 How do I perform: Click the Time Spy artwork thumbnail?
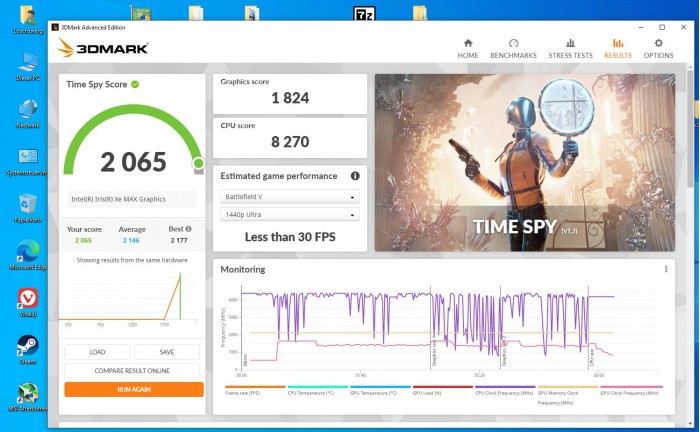525,162
